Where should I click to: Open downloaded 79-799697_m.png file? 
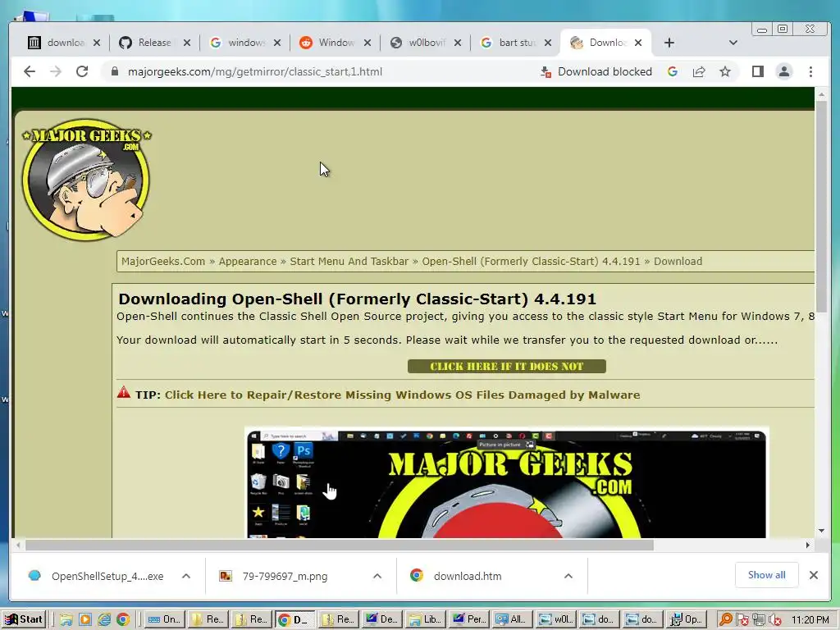[x=274, y=577]
